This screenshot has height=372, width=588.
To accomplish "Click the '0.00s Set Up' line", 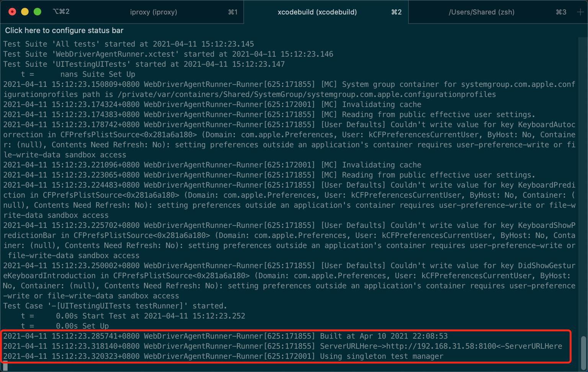I will (x=65, y=326).
